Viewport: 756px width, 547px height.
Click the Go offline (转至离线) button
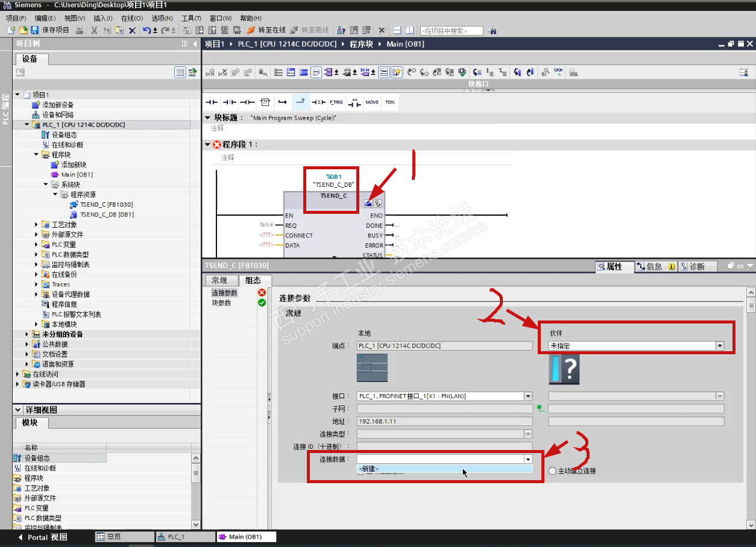click(309, 30)
